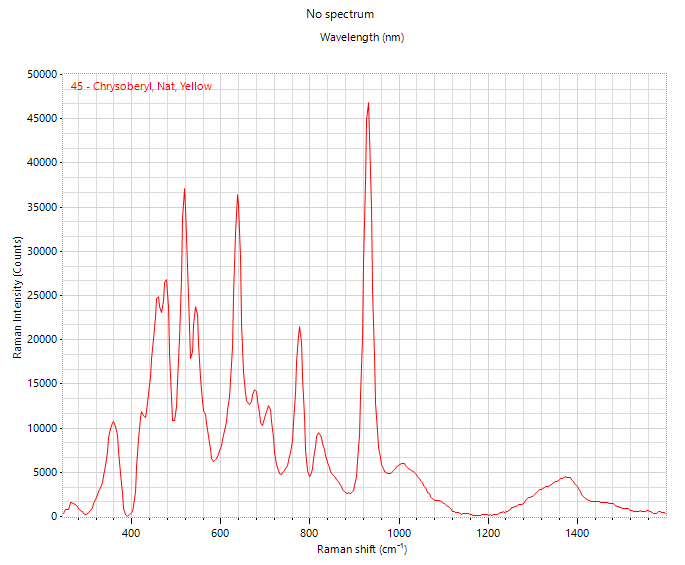The width and height of the screenshot is (685, 565).
Task: Click the broad hump near 1375 cm-1
Action: 566,477
